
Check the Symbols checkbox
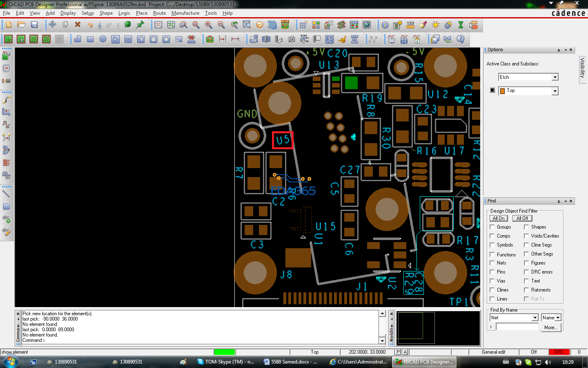click(x=492, y=245)
